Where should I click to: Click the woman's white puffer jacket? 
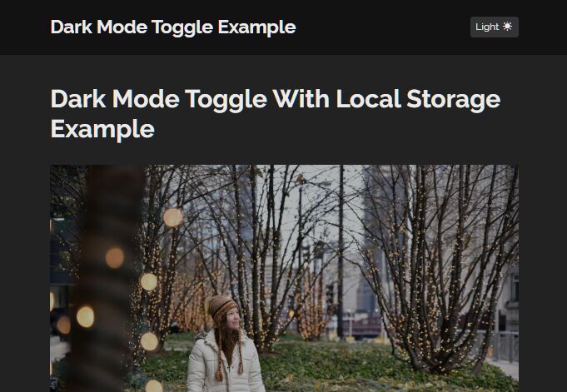click(x=224, y=364)
